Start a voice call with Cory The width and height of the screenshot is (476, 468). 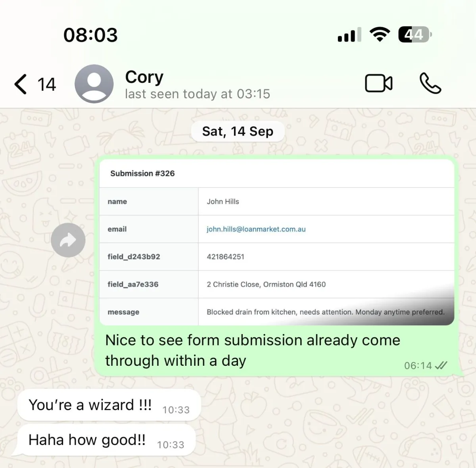click(430, 83)
